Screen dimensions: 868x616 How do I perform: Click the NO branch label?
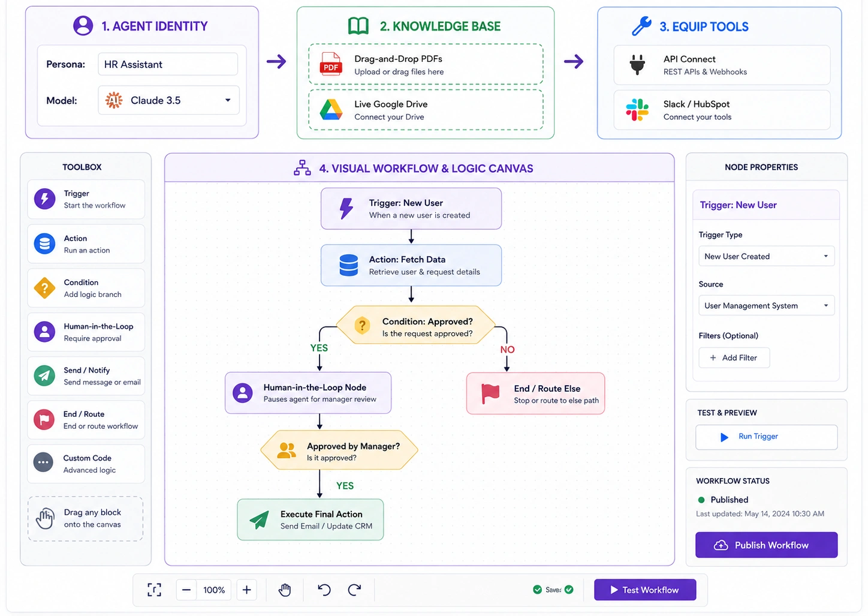point(507,350)
